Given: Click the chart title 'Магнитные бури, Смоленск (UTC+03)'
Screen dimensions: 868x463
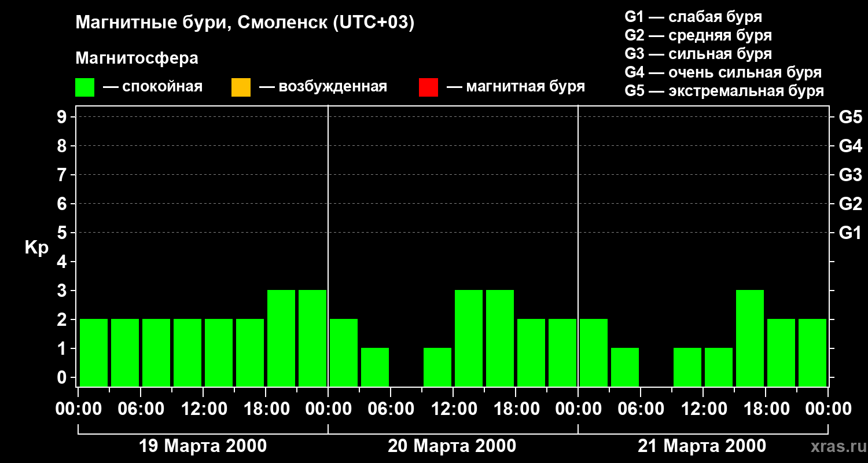Looking at the screenshot, I should point(245,23).
